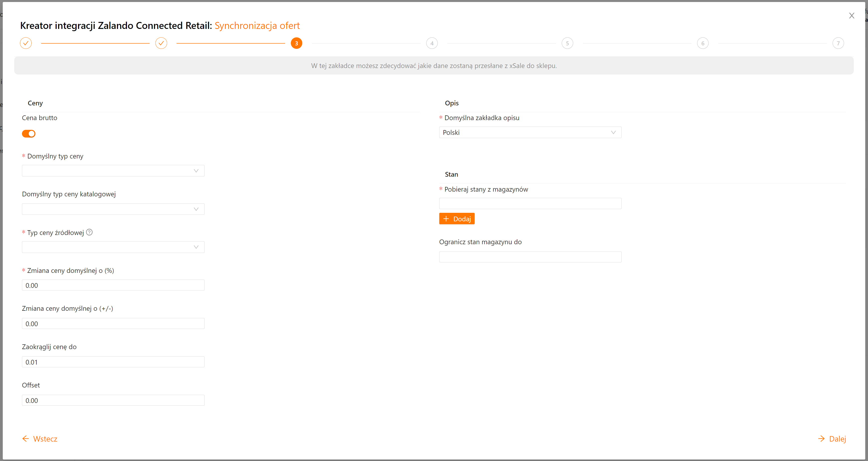
Task: Click the Ogranicz stan magazynu do field
Action: (530, 257)
